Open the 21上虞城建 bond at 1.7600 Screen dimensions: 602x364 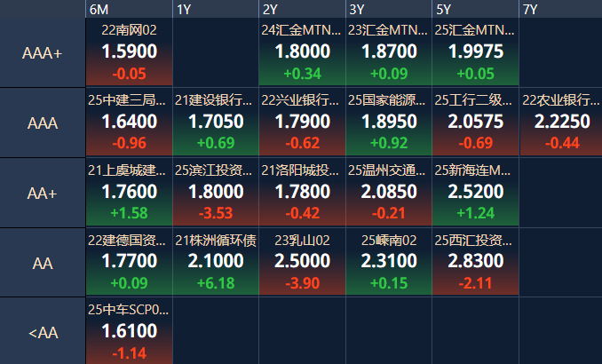(129, 192)
